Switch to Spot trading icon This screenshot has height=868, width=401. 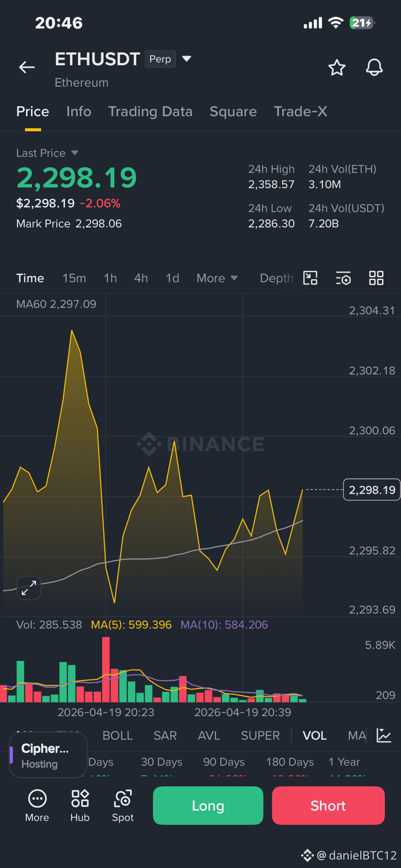click(123, 806)
